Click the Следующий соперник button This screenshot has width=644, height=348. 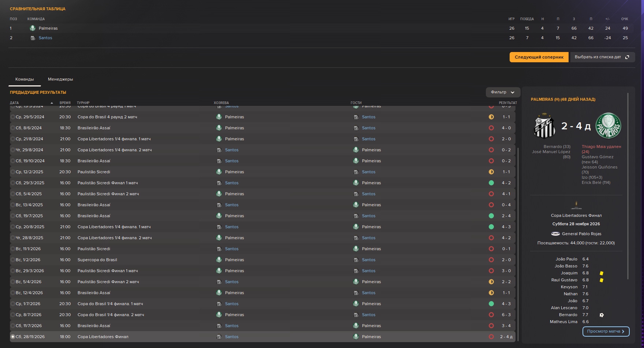point(539,57)
